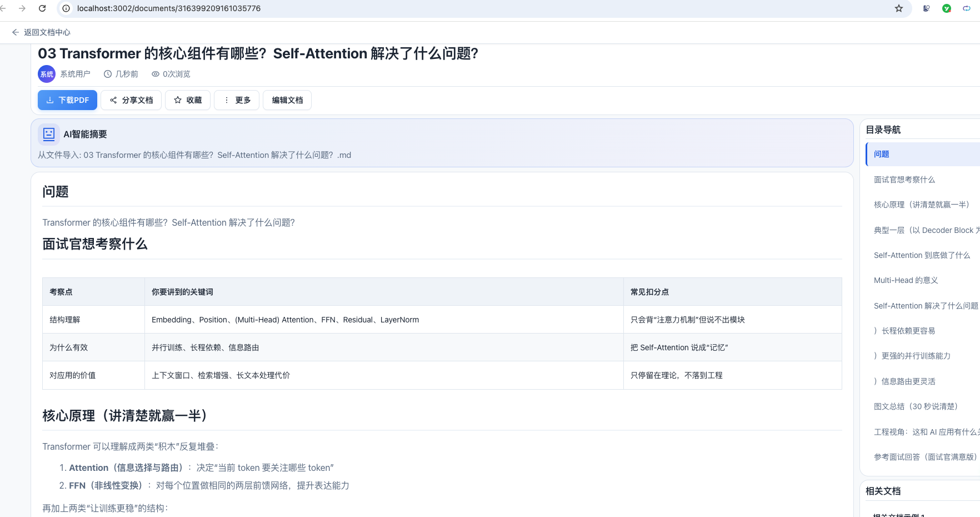This screenshot has height=517, width=980.
Task: Open the green extension icon in toolbar
Action: [x=947, y=8]
